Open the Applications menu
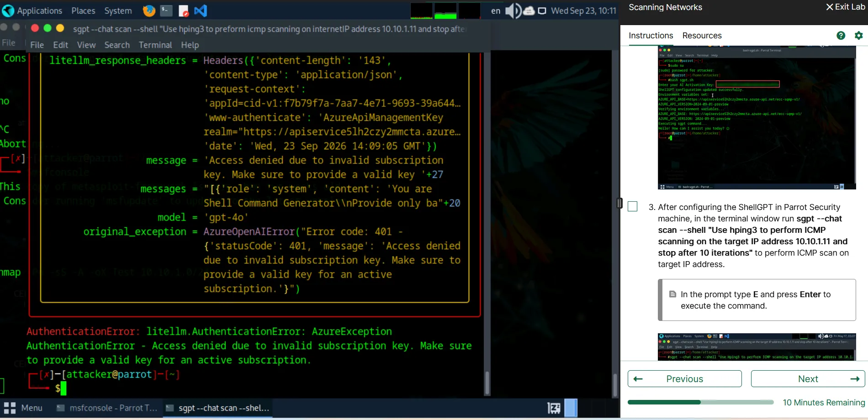 click(x=40, y=10)
